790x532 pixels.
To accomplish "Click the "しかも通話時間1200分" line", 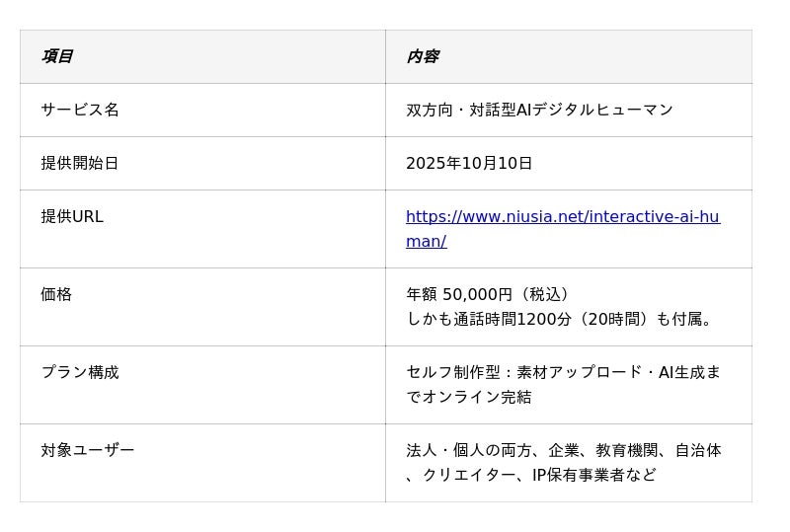I will [489, 320].
